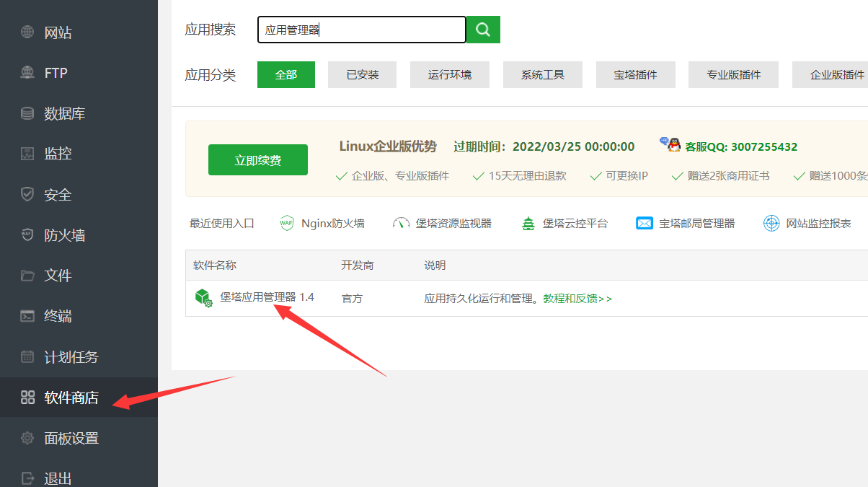The height and width of the screenshot is (487, 868).
Task: Click the shield icon beside 安全
Action: [27, 194]
